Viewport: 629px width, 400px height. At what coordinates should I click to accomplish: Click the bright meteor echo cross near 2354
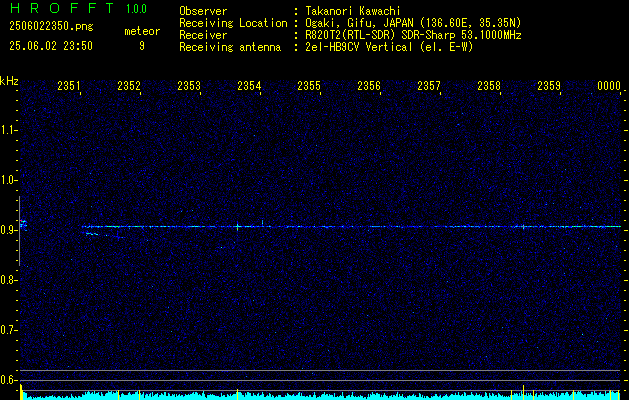[237, 227]
